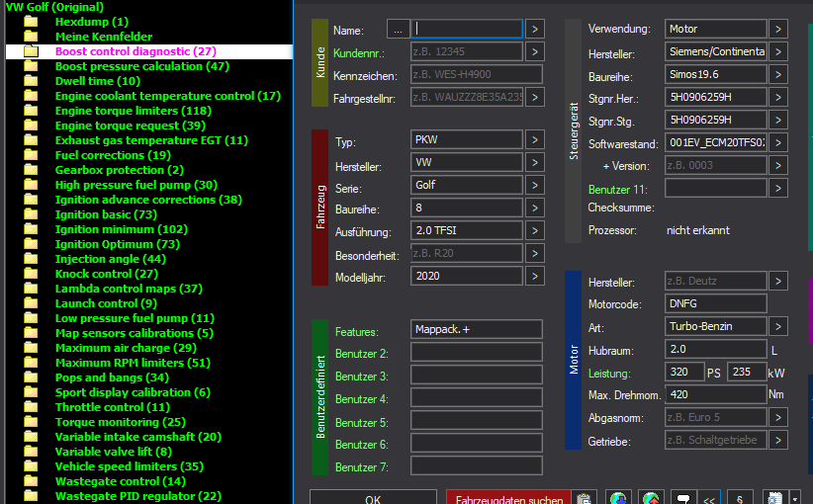Click the folder icon beside Hexdump (1)
This screenshot has width=813, height=504.
click(31, 22)
